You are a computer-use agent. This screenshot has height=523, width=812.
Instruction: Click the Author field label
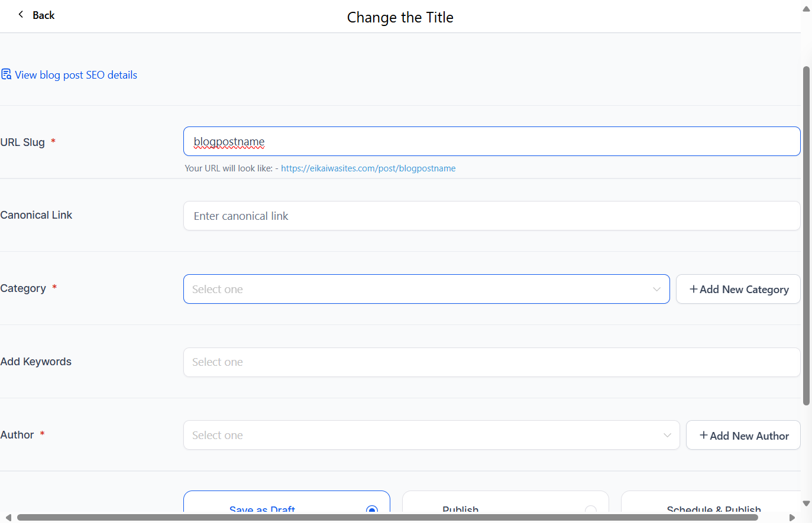point(17,434)
